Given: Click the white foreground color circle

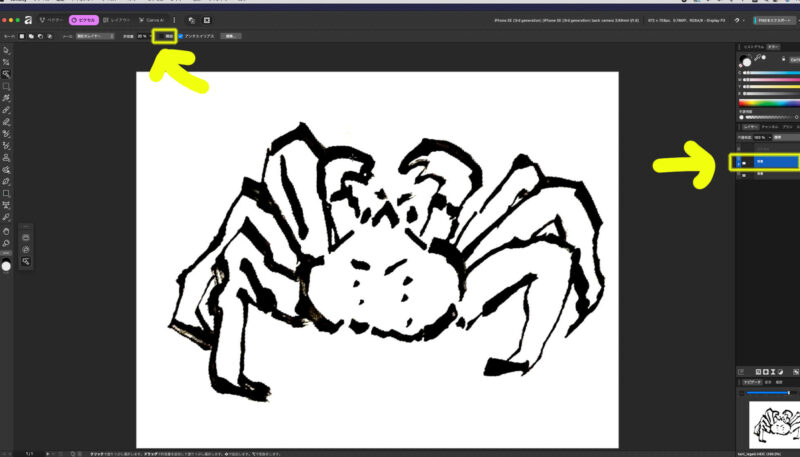Looking at the screenshot, I should (x=6, y=266).
